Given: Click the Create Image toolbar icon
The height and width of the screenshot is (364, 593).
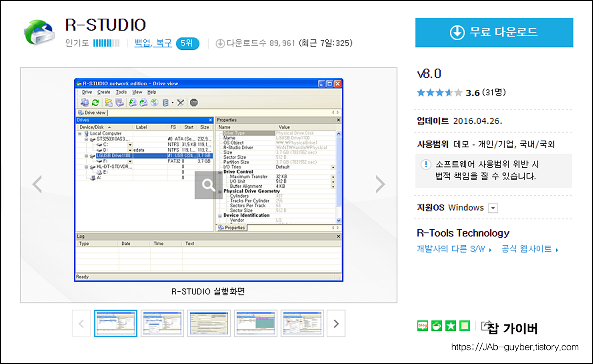Looking at the screenshot, I should click(133, 102).
